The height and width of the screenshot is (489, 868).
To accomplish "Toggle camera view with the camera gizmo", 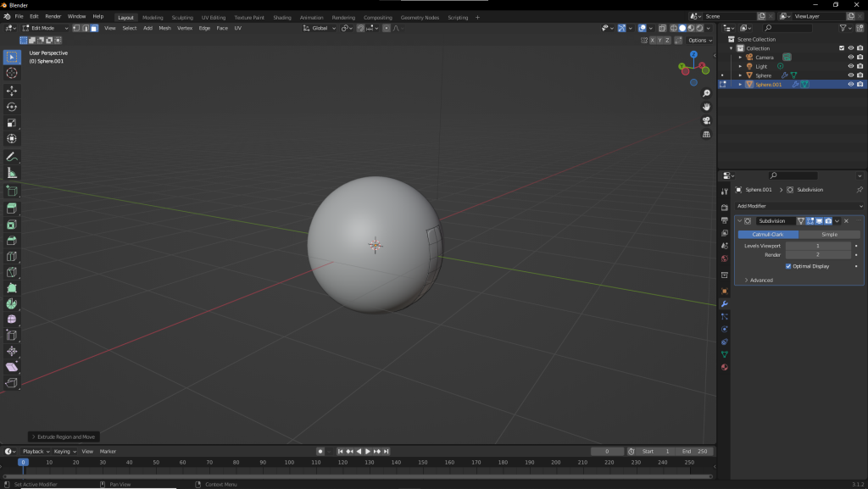I will (x=706, y=120).
